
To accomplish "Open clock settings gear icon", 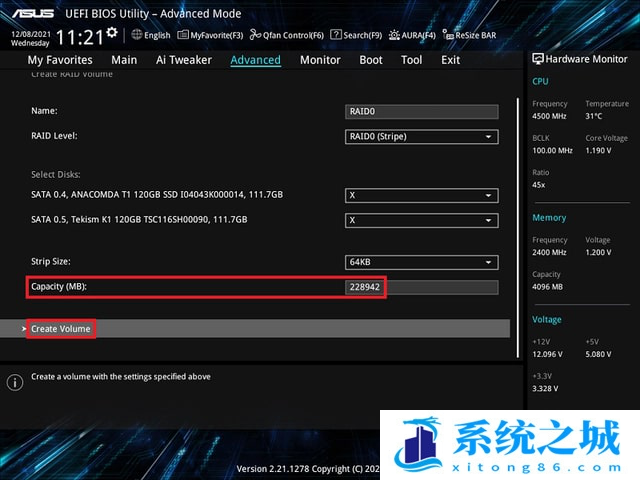I will 112,33.
